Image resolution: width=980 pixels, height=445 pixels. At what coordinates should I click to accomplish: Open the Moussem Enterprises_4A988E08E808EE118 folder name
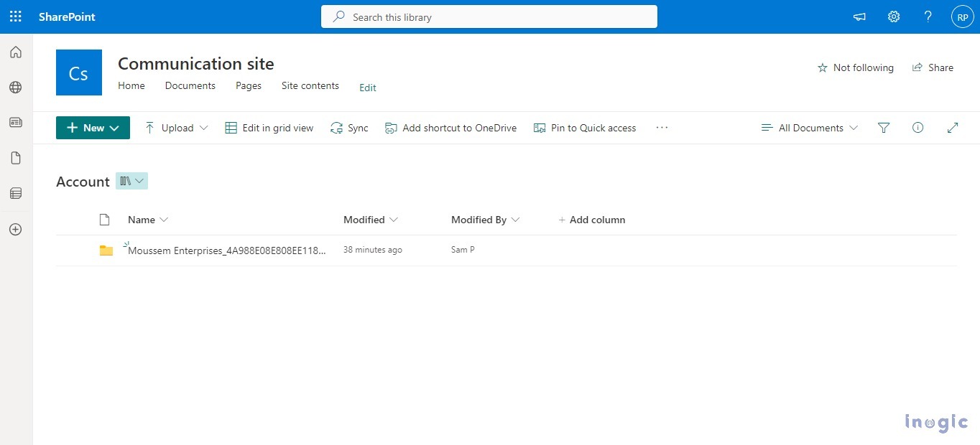pyautogui.click(x=226, y=250)
